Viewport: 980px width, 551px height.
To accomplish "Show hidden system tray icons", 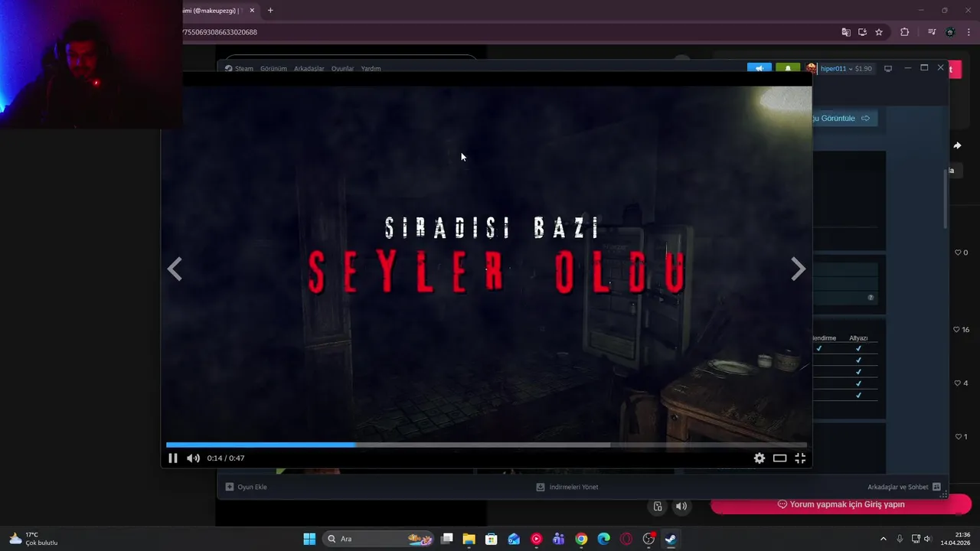I will pyautogui.click(x=883, y=539).
